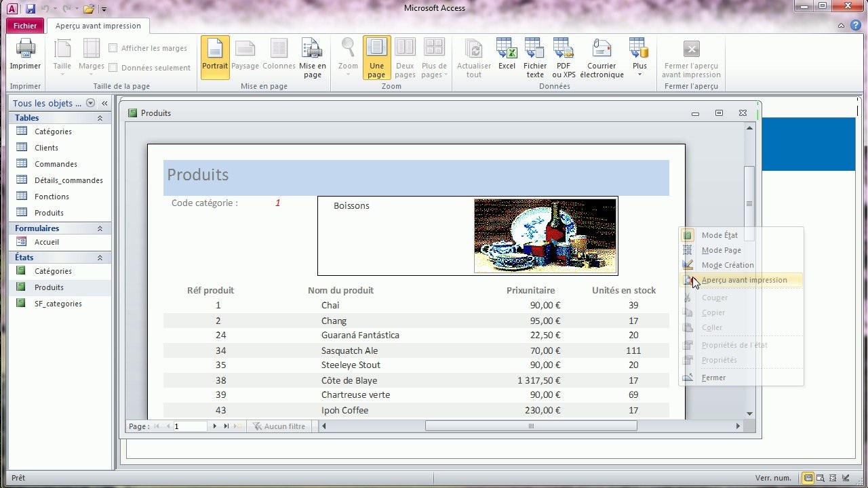Open the Plus export options dropdown
The image size is (868, 488).
[639, 57]
